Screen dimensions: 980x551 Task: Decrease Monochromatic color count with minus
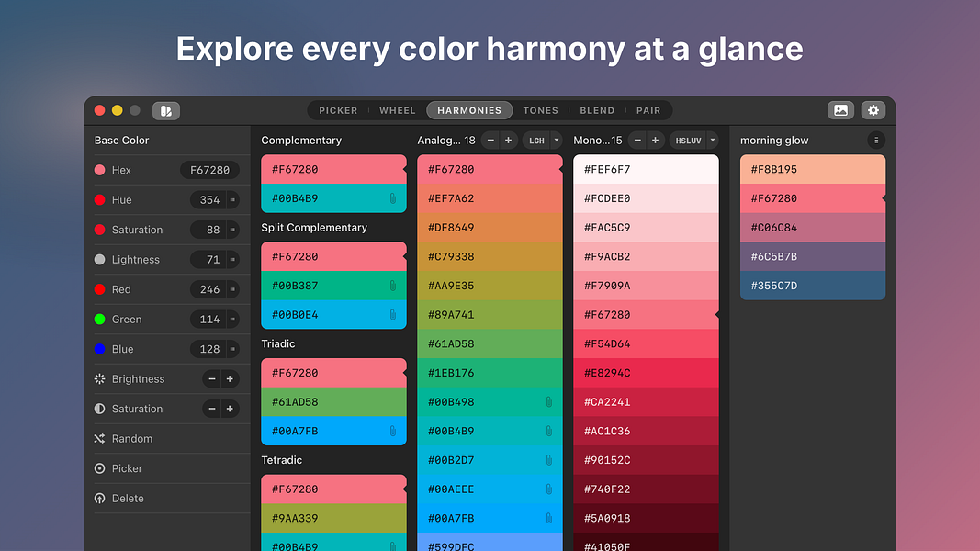pos(637,140)
